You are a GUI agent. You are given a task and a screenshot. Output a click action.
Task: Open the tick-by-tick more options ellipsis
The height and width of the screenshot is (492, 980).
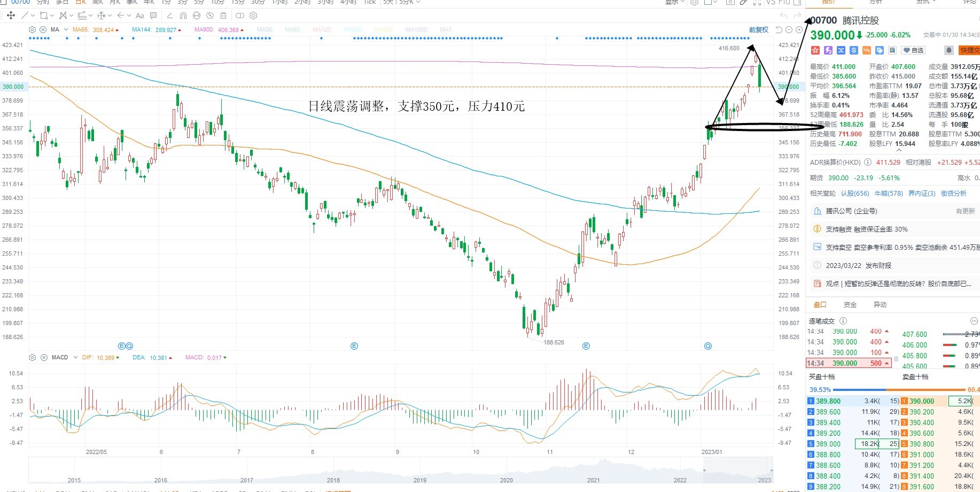pyautogui.click(x=974, y=321)
